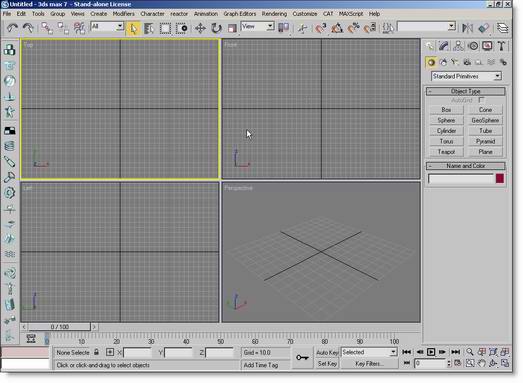Select the Shapes category icon
Image resolution: width=523 pixels, height=383 pixels.
pos(443,62)
